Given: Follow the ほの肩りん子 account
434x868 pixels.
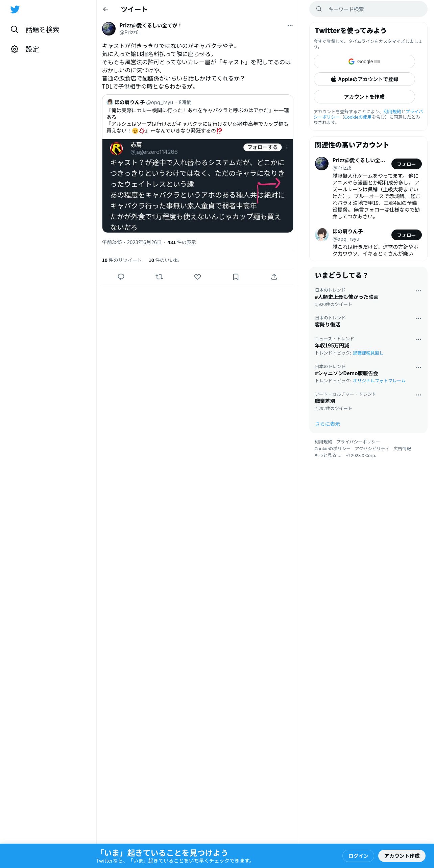Looking at the screenshot, I should pyautogui.click(x=407, y=235).
